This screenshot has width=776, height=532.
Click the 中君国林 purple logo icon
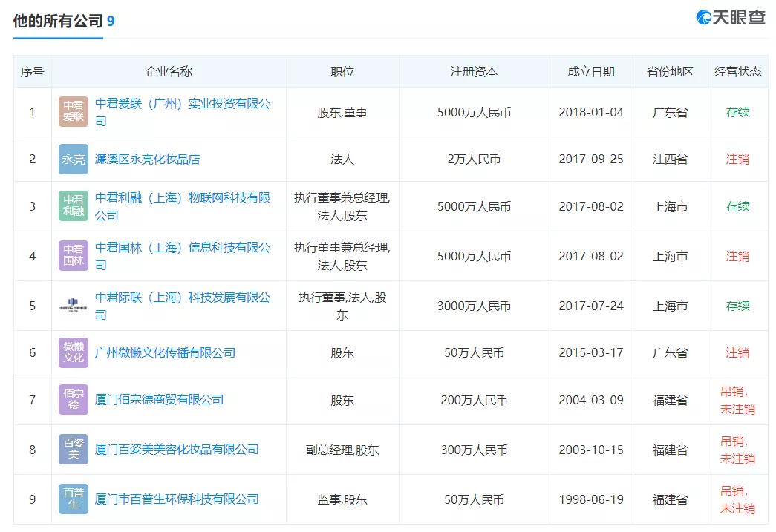pyautogui.click(x=74, y=256)
